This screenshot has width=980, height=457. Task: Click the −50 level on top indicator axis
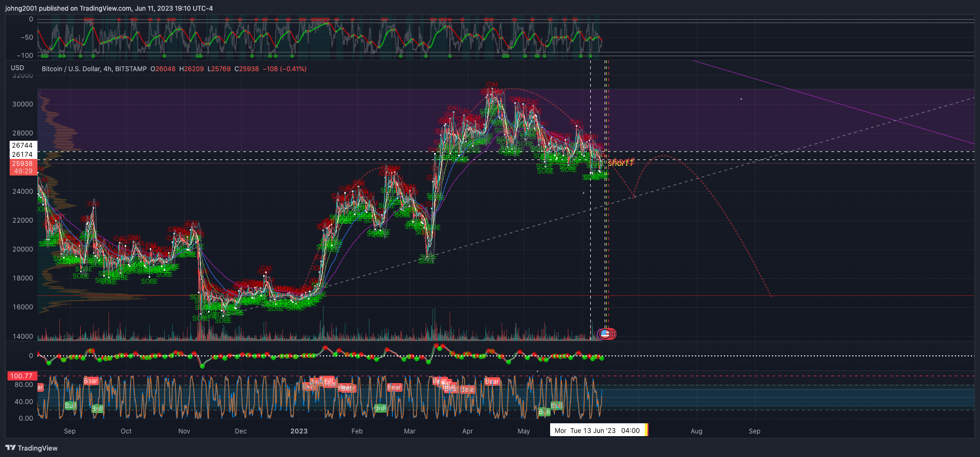point(26,37)
